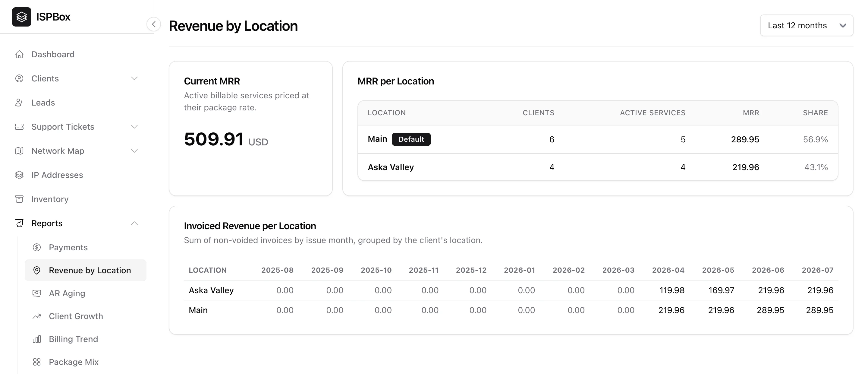The height and width of the screenshot is (374, 868).
Task: Click the 43.1% share value
Action: [x=816, y=167]
